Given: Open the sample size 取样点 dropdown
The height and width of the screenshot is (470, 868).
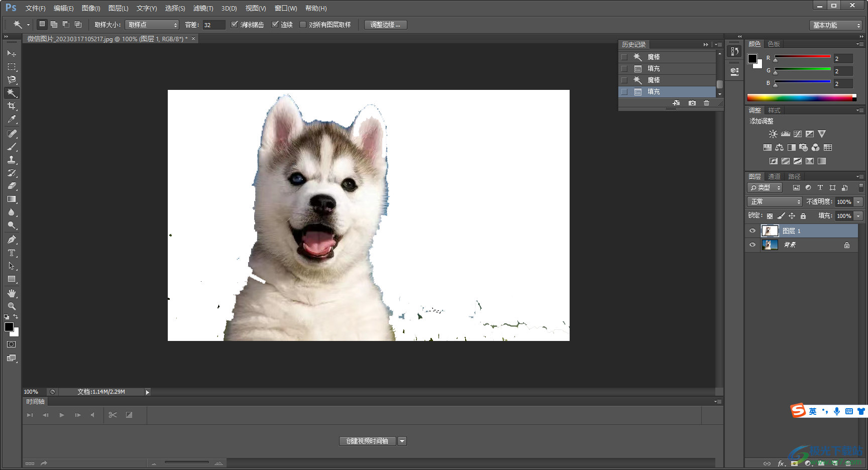Looking at the screenshot, I should click(x=152, y=25).
